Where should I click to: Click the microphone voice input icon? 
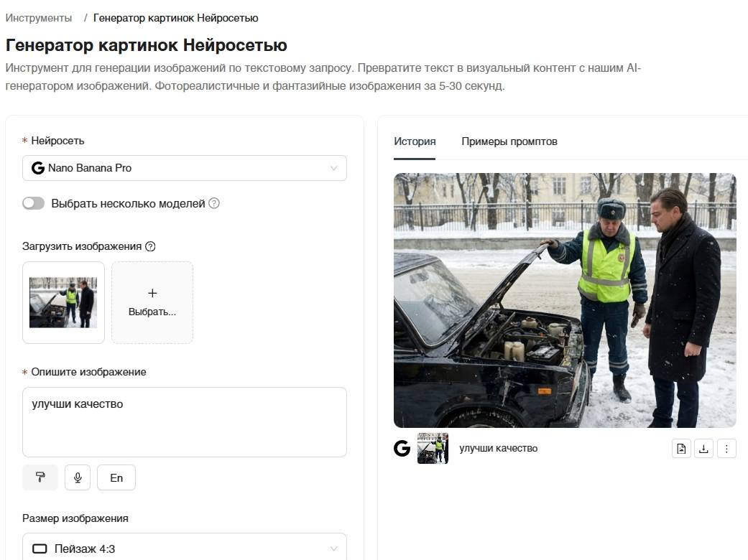coord(78,477)
